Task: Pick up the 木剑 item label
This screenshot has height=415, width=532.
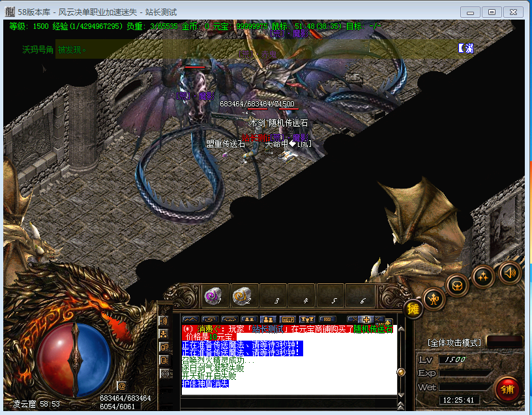Action: [x=257, y=123]
